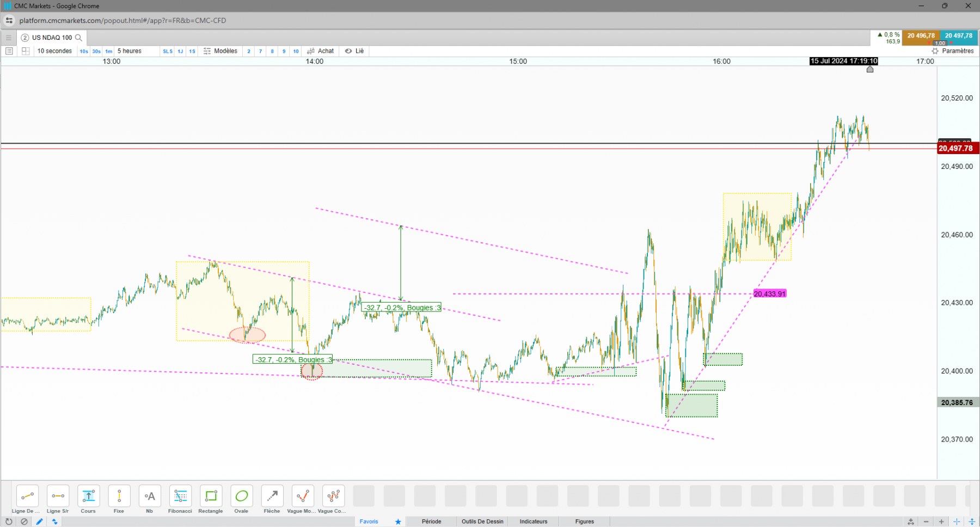The height and width of the screenshot is (527, 980).
Task: Activate the Nb text annotation tool
Action: click(150, 499)
